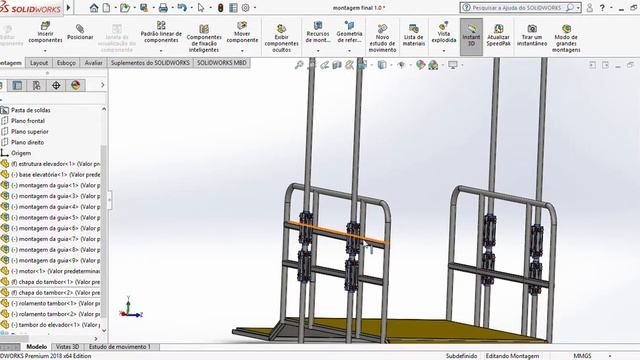Open the PropertyManager tab icon
The height and width of the screenshot is (360, 640).
pyautogui.click(x=17, y=85)
